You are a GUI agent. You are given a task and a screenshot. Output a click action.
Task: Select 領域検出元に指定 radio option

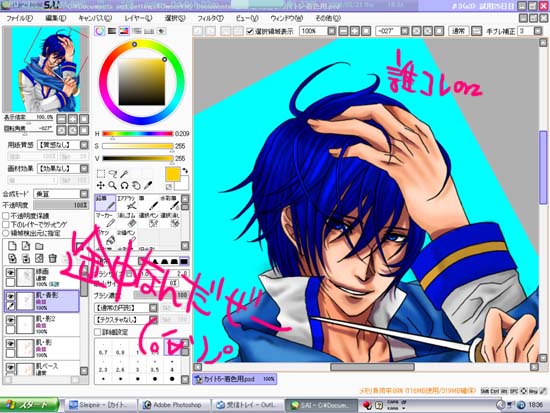[6, 233]
